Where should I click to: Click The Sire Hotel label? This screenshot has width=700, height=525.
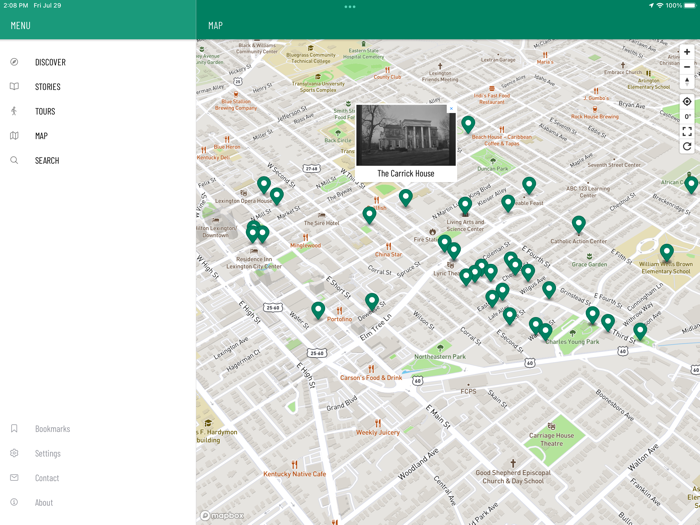(321, 223)
